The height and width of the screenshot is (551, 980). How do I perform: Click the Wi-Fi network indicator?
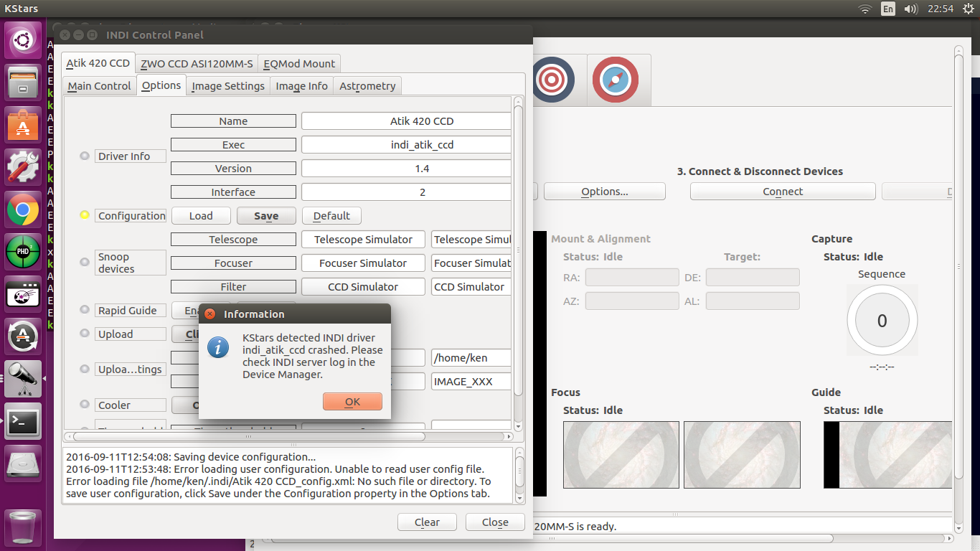[x=865, y=9]
